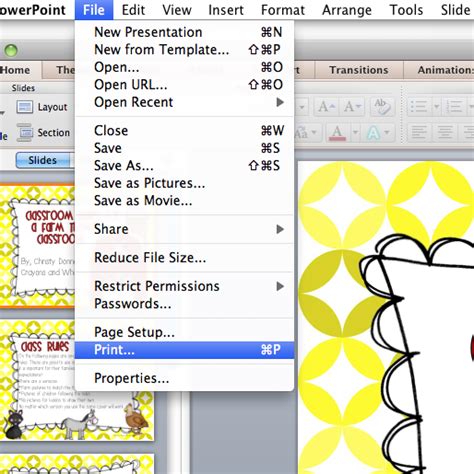474x474 pixels.
Task: Switch to the Themes ribbon tab
Action: (59, 70)
